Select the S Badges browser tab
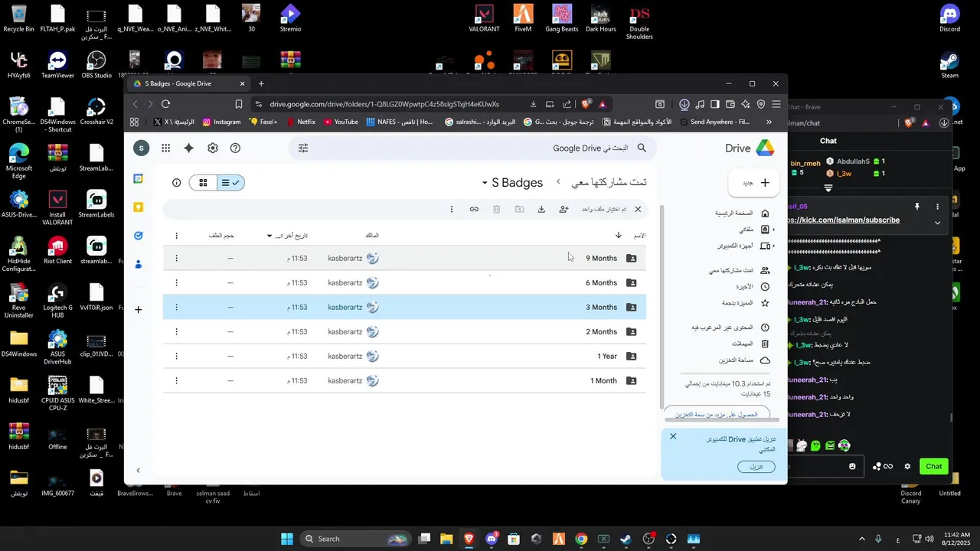980x551 pixels. coord(189,83)
